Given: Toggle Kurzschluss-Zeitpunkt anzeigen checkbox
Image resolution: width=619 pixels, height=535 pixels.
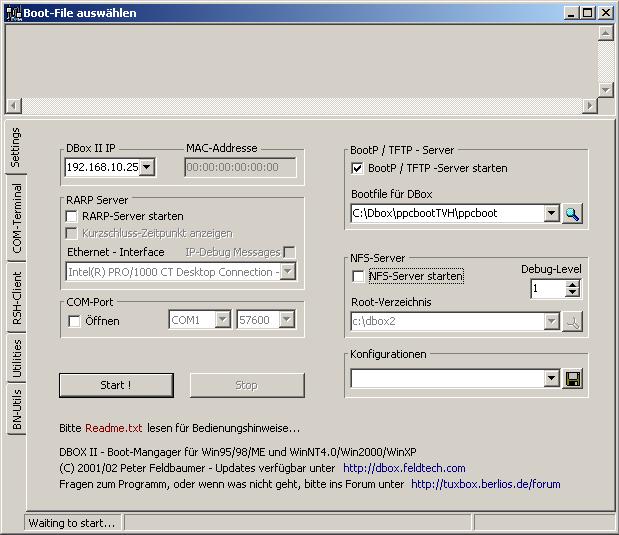Looking at the screenshot, I should tap(71, 233).
